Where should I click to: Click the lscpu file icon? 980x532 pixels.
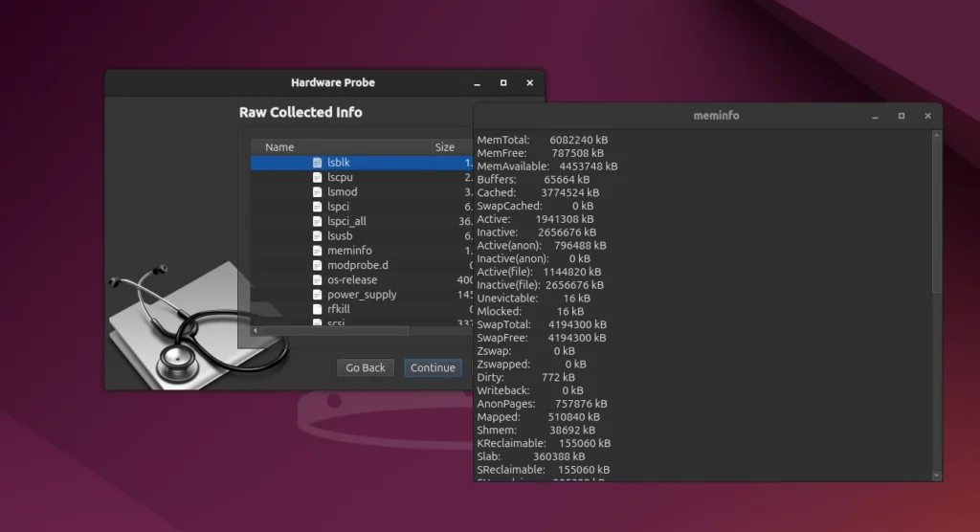[318, 177]
